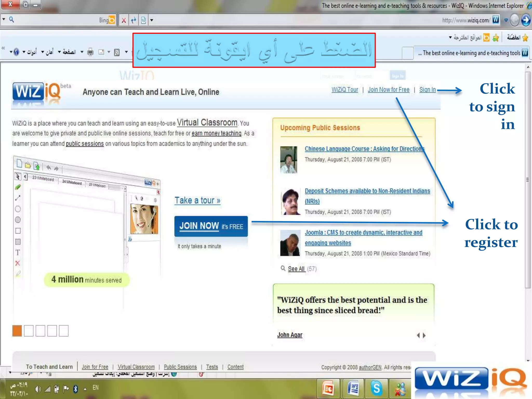Click the Chinese Language Course presenter photo

pyautogui.click(x=289, y=160)
